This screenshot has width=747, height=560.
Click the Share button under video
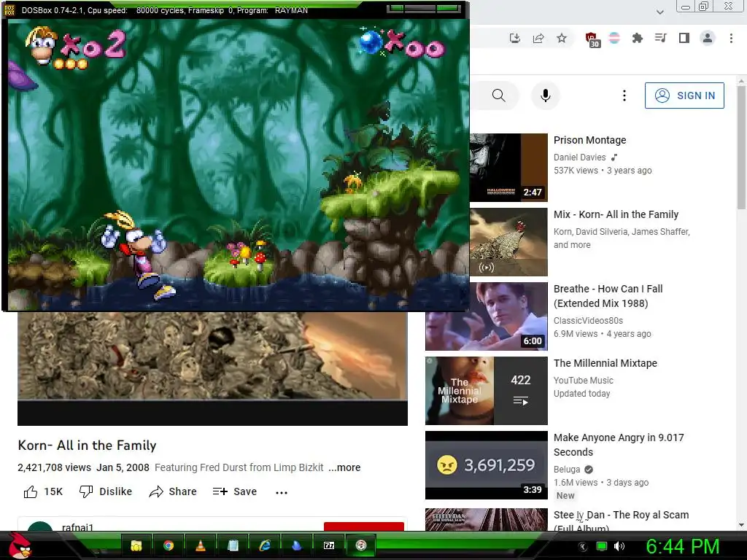pyautogui.click(x=172, y=491)
